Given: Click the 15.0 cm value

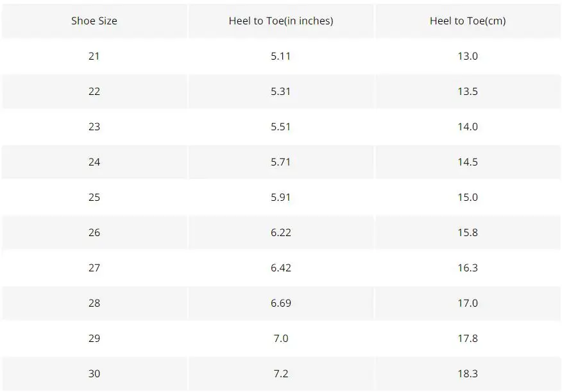Looking at the screenshot, I should coord(468,198).
